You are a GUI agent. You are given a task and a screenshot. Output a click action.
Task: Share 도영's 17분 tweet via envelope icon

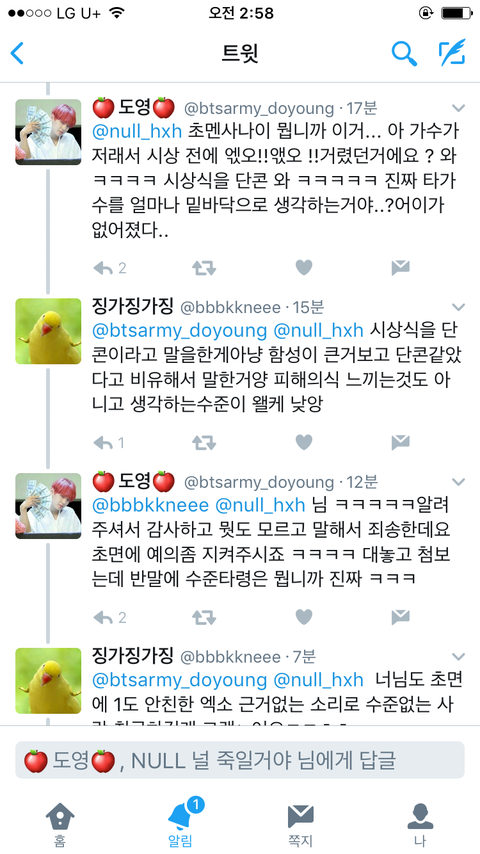(x=400, y=267)
